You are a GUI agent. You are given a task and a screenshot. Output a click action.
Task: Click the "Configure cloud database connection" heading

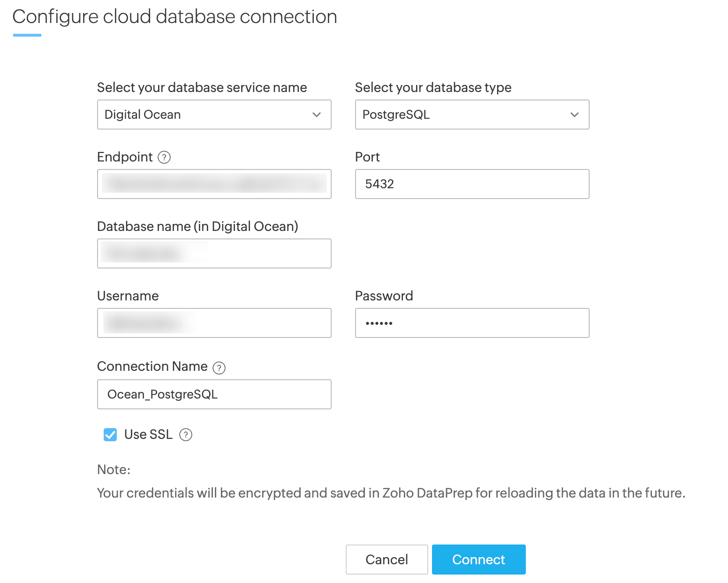174,17
